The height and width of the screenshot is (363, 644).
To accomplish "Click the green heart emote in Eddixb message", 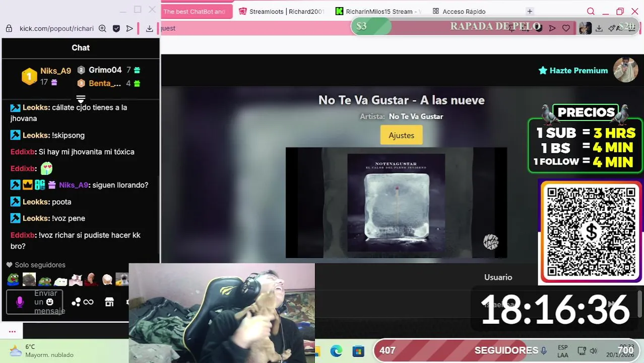I will pyautogui.click(x=46, y=168).
